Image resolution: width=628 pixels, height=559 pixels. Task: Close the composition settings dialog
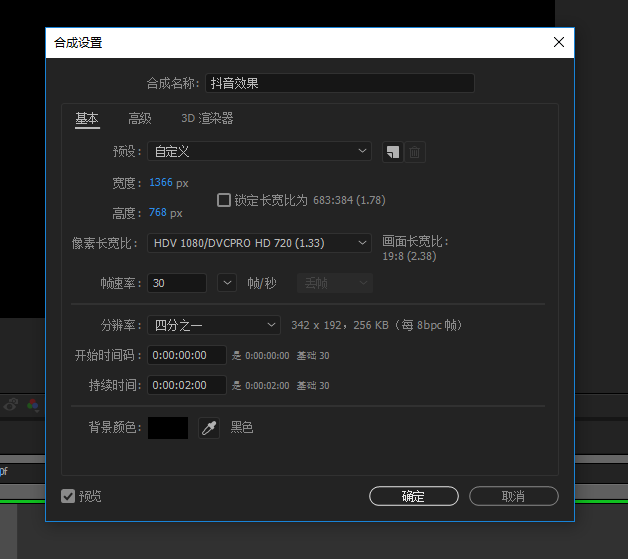point(559,42)
